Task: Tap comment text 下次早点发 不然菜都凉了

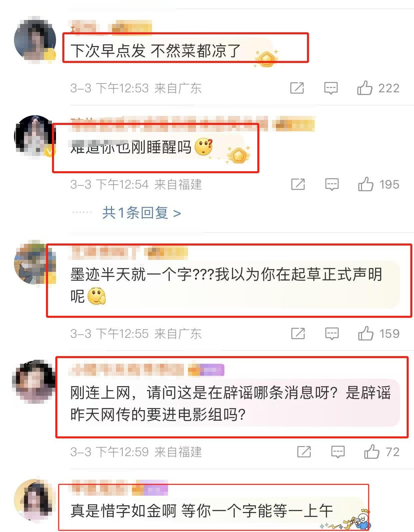Action: [155, 51]
